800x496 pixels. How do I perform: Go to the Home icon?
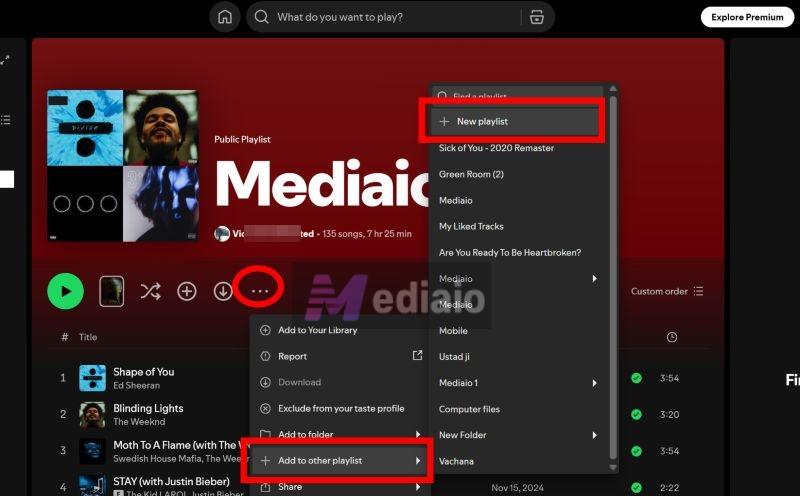click(x=224, y=17)
